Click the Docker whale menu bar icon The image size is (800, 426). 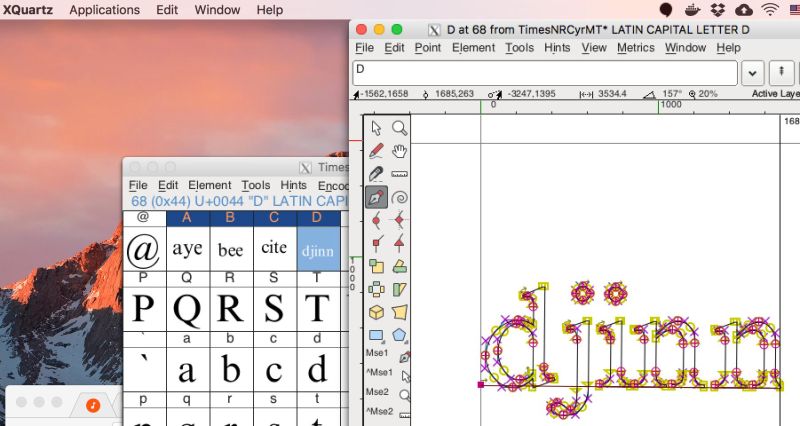[x=692, y=10]
